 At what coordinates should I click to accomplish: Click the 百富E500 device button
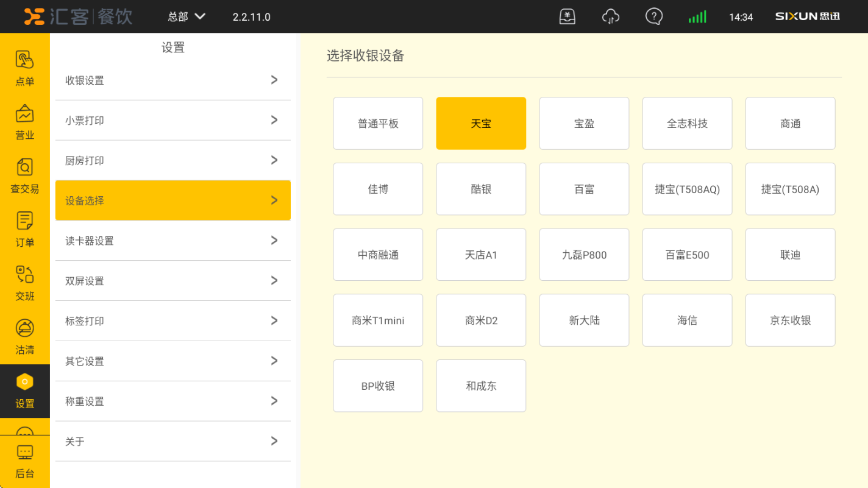coord(687,255)
